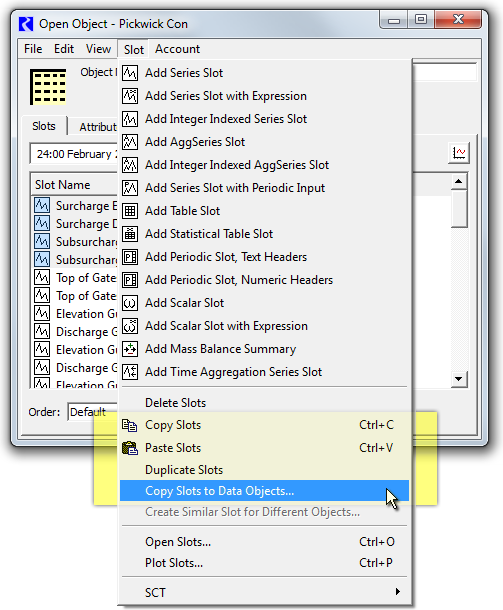
Task: Choose Add Mass Balance Summary text
Action: 220,349
